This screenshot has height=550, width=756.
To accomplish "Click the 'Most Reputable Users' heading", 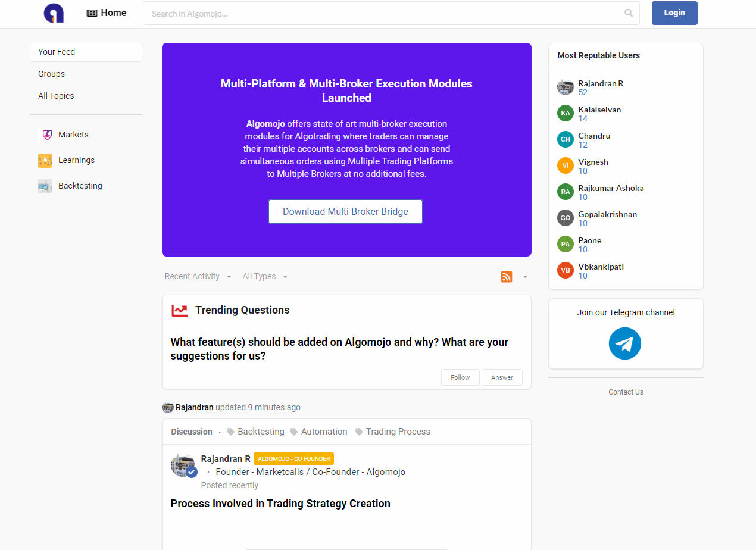I will click(598, 55).
